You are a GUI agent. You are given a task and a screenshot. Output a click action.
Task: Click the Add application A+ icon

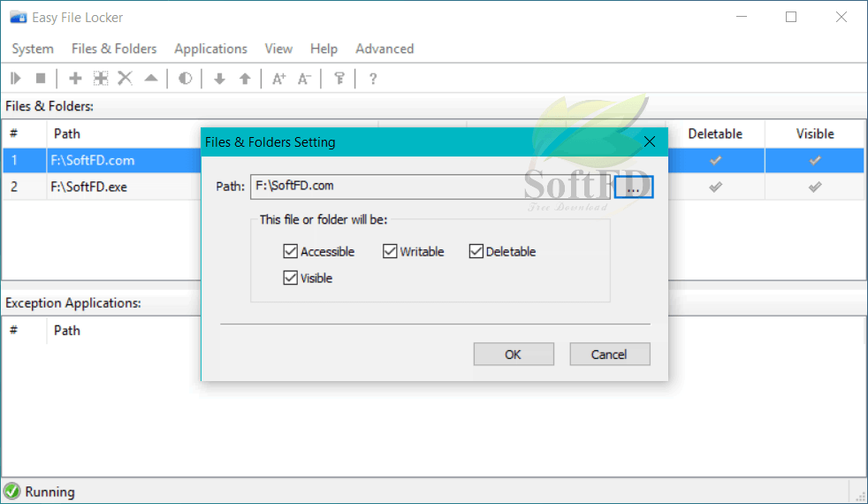click(x=278, y=79)
